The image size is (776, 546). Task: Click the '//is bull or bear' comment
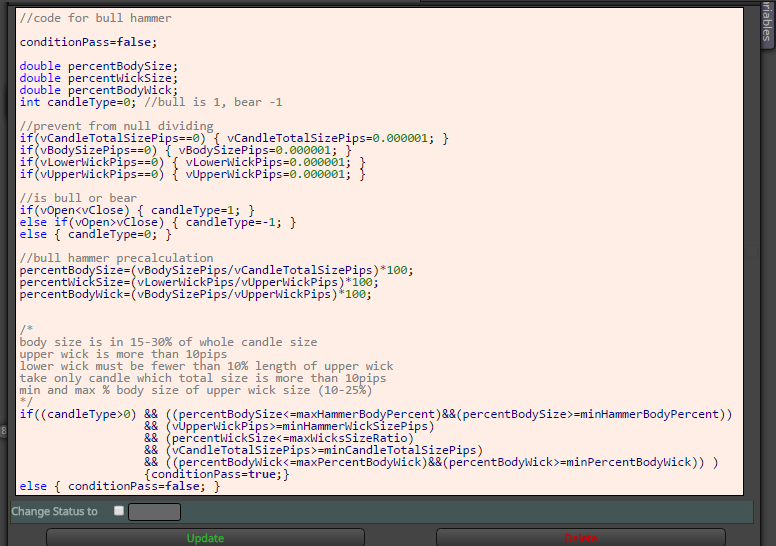[78, 198]
